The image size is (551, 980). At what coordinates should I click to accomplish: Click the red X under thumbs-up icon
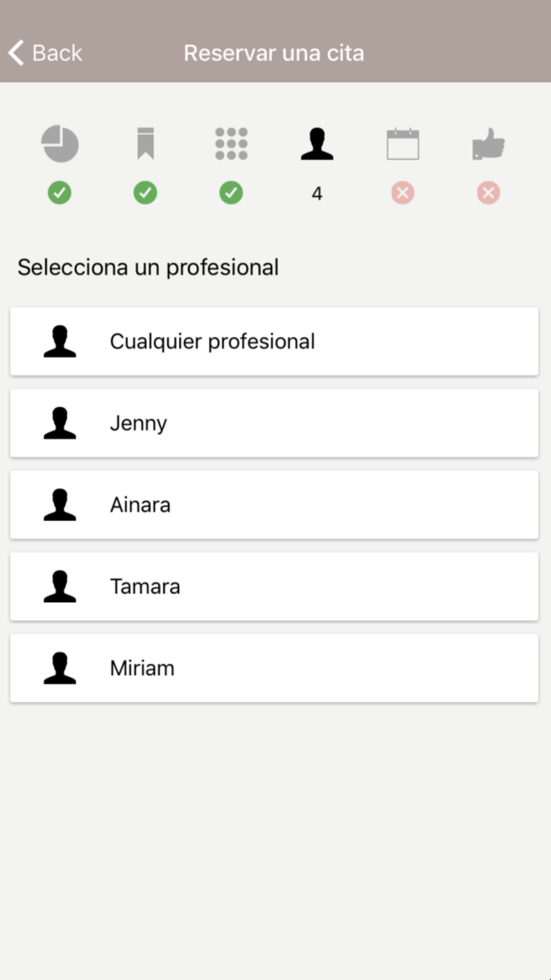point(489,193)
